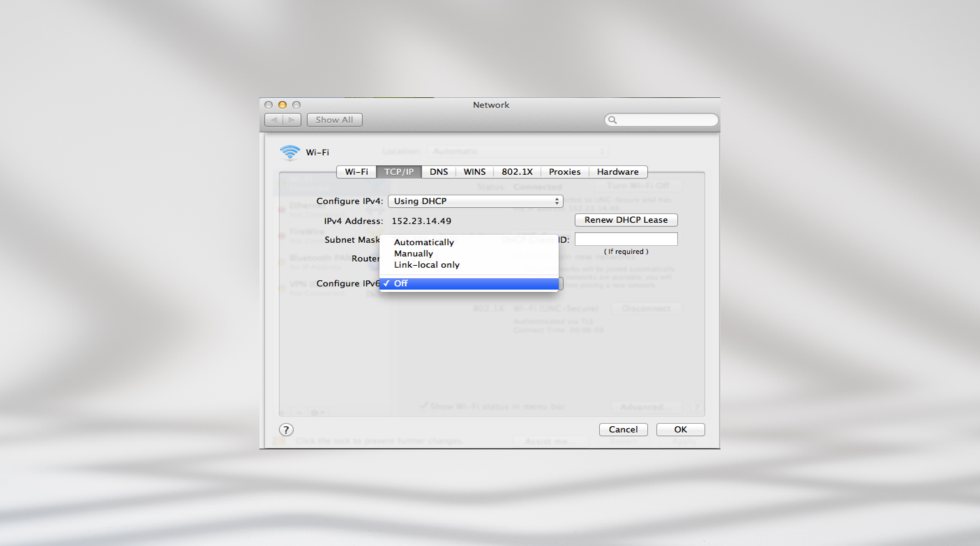Switch to the Wi-Fi tab
Viewport: 980px width, 546px height.
click(x=356, y=172)
